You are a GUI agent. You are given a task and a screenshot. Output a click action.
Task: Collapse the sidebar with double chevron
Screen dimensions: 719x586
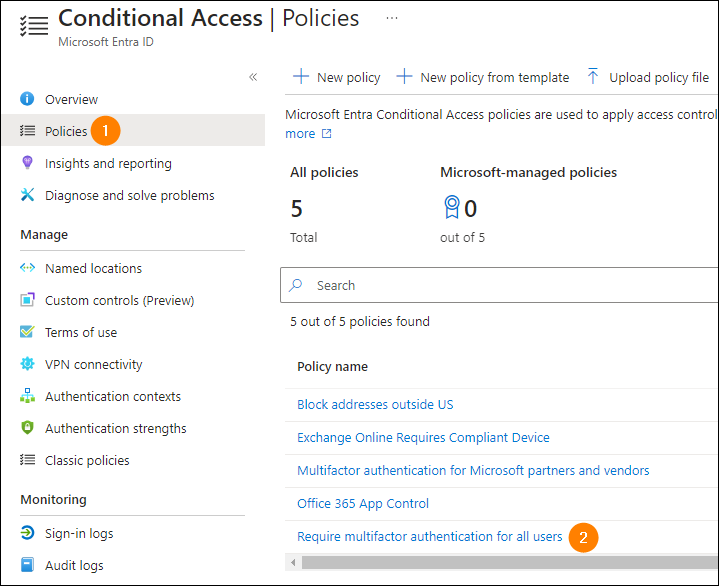tap(253, 77)
